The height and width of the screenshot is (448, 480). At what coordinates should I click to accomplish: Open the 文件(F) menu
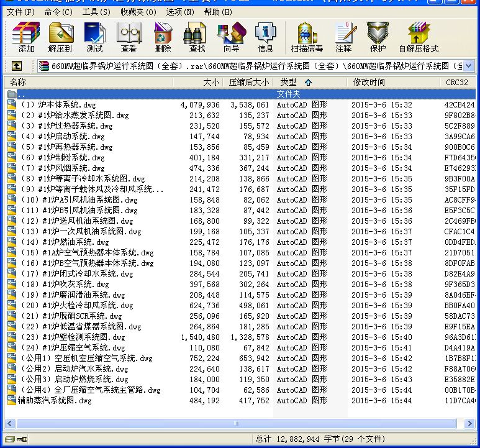pyautogui.click(x=21, y=12)
